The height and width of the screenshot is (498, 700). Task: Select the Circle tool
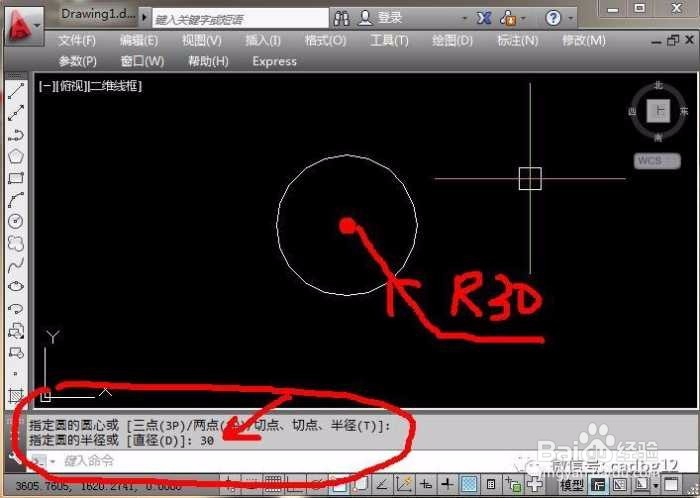tap(16, 221)
